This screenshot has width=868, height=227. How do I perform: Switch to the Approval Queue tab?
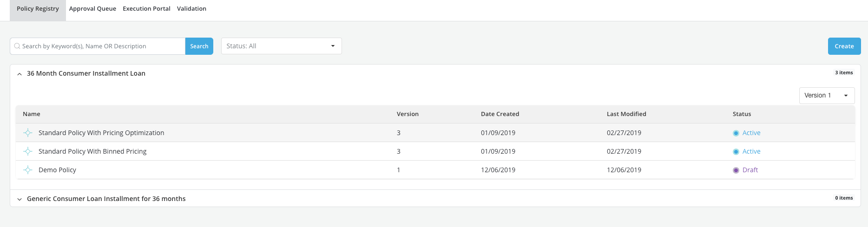(x=92, y=9)
